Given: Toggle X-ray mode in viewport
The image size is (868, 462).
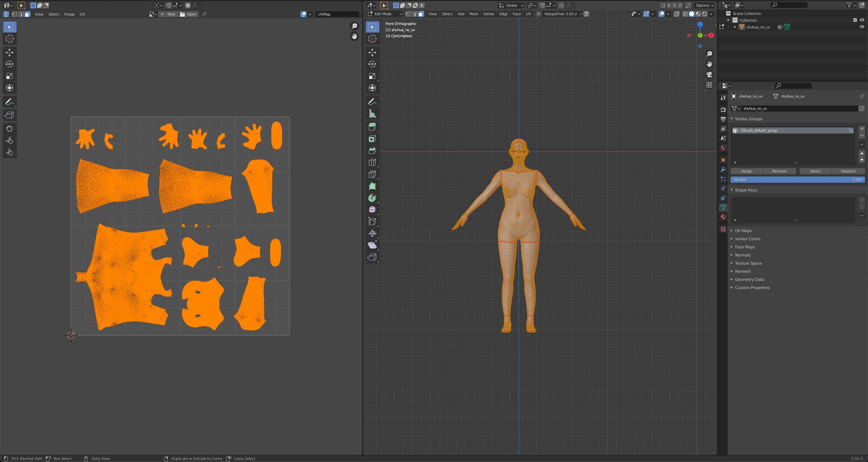Looking at the screenshot, I should (x=676, y=14).
